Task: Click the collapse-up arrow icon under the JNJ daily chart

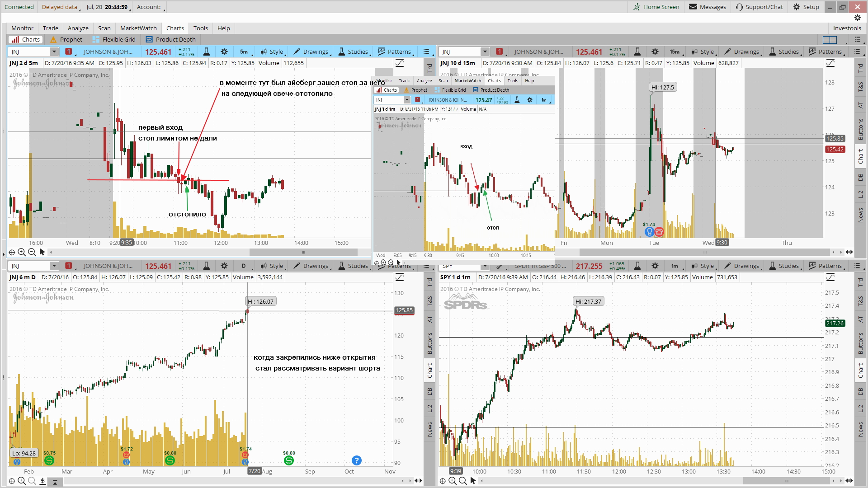Action: pyautogui.click(x=55, y=481)
